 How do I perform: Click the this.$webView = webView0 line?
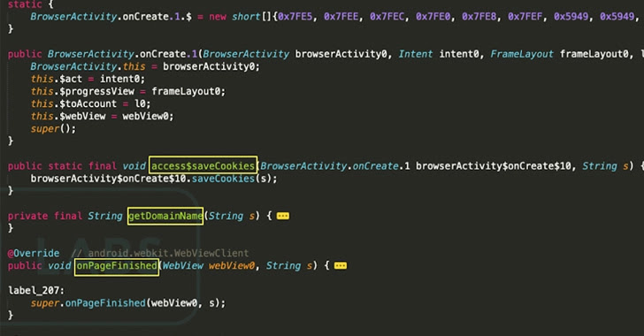[x=103, y=116]
